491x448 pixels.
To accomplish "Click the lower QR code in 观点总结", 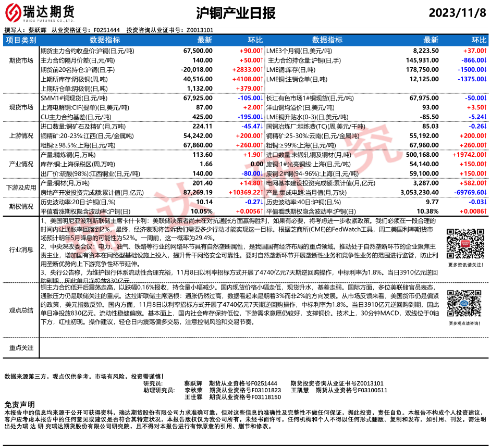I will [x=462, y=304].
